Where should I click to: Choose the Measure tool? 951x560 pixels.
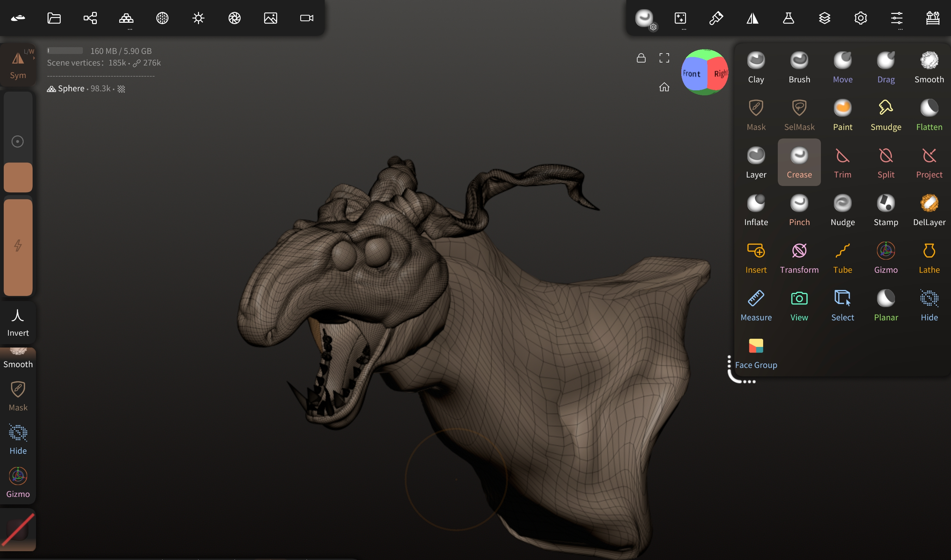click(756, 305)
